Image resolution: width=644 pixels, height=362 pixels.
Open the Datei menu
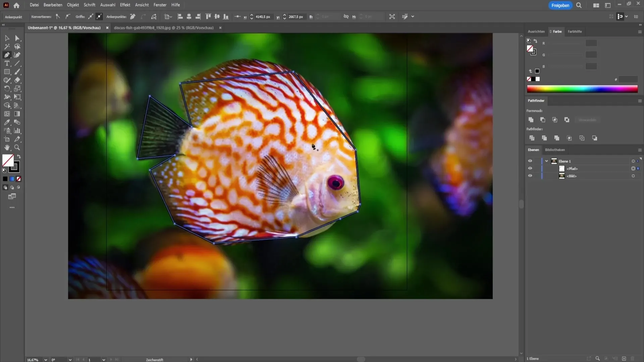[34, 5]
